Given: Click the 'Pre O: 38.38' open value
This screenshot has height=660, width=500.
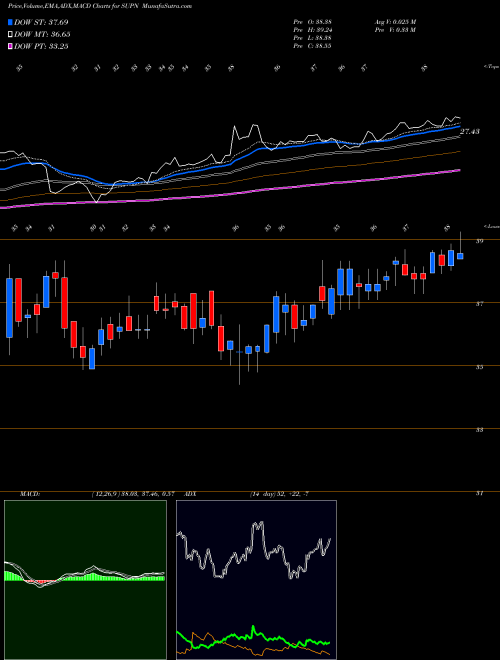Looking at the screenshot, I should [x=312, y=22].
